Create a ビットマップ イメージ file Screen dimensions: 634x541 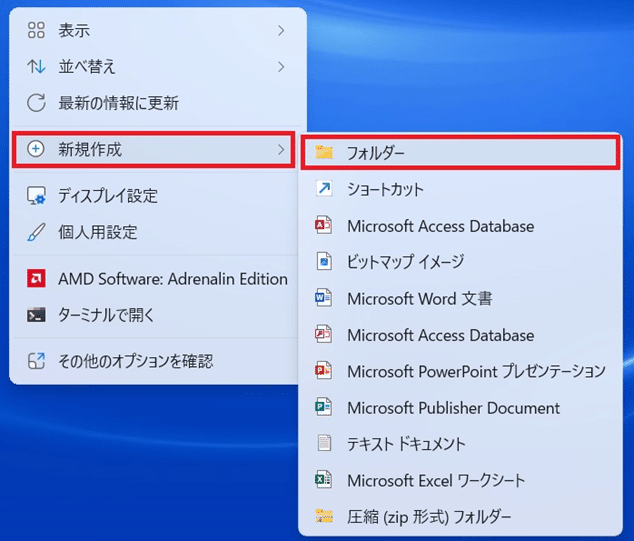coord(460,262)
